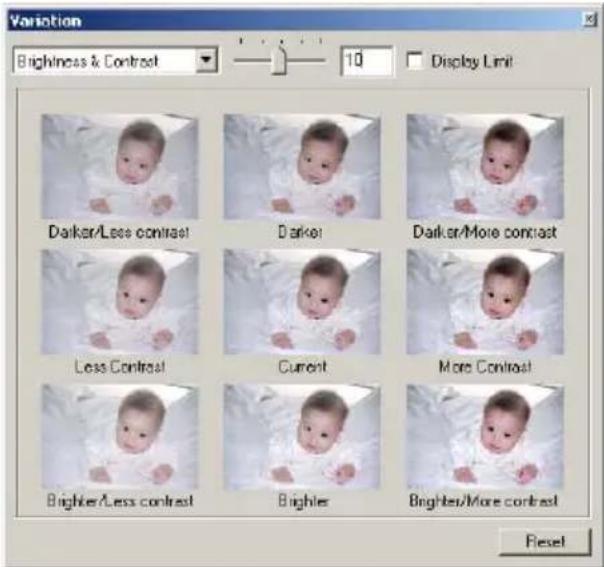The width and height of the screenshot is (604, 567).
Task: Click the 'Darker/Less contrast' caption text
Action: tap(119, 232)
